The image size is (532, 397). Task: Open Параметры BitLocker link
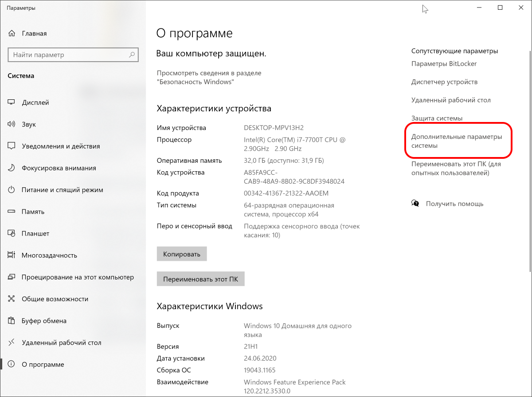[444, 64]
